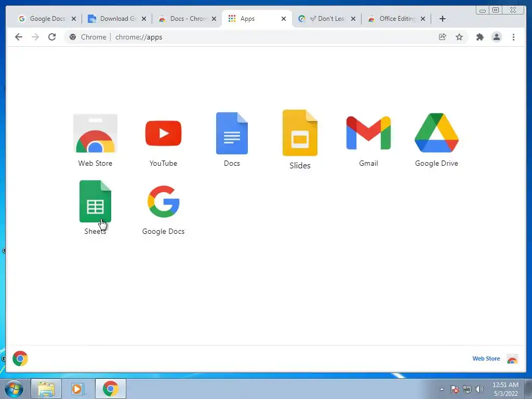This screenshot has height=399, width=532.
Task: Close the Google Docs tab
Action: [x=74, y=19]
